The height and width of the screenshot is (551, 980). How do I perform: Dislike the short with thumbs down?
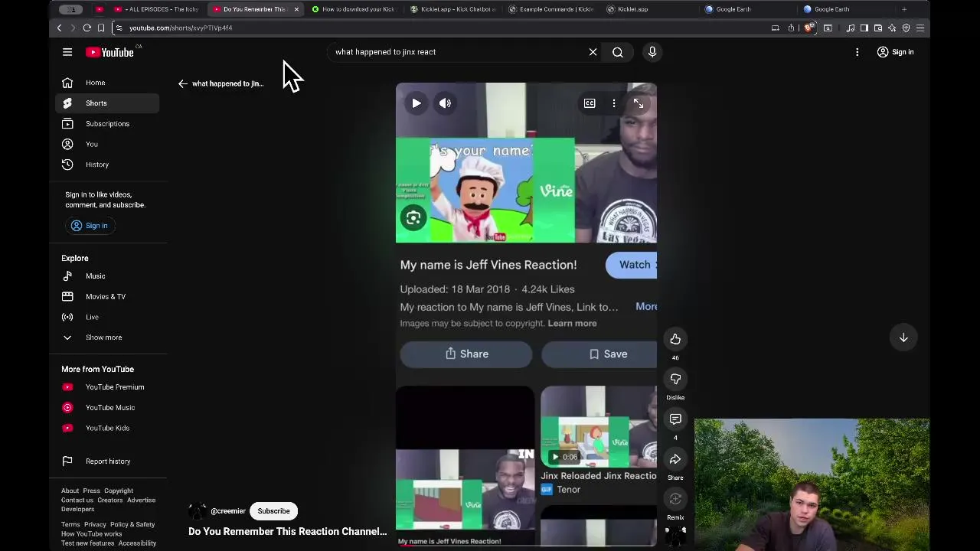click(x=675, y=379)
